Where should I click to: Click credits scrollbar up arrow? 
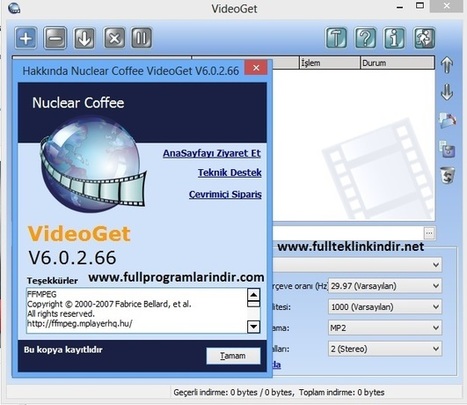(253, 295)
